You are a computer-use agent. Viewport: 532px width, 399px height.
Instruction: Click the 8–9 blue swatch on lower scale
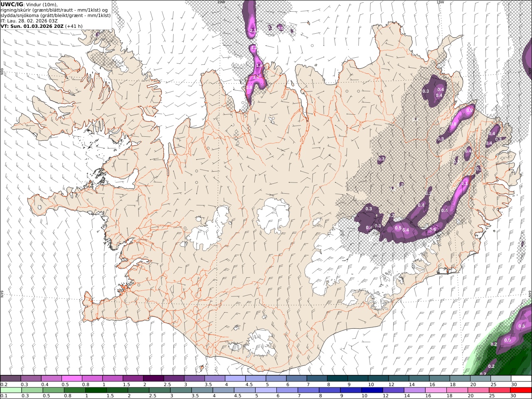(x=329, y=390)
